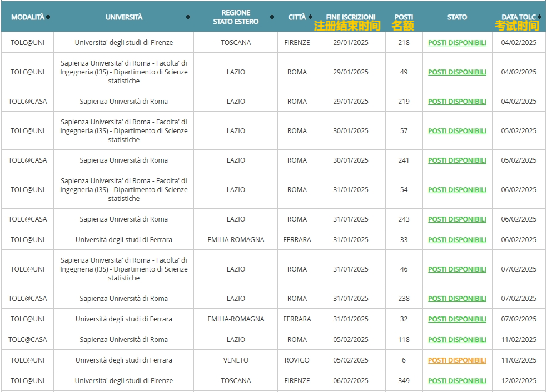Sort by DATA TOLC using its arrows
The width and height of the screenshot is (547, 392).
539,17
